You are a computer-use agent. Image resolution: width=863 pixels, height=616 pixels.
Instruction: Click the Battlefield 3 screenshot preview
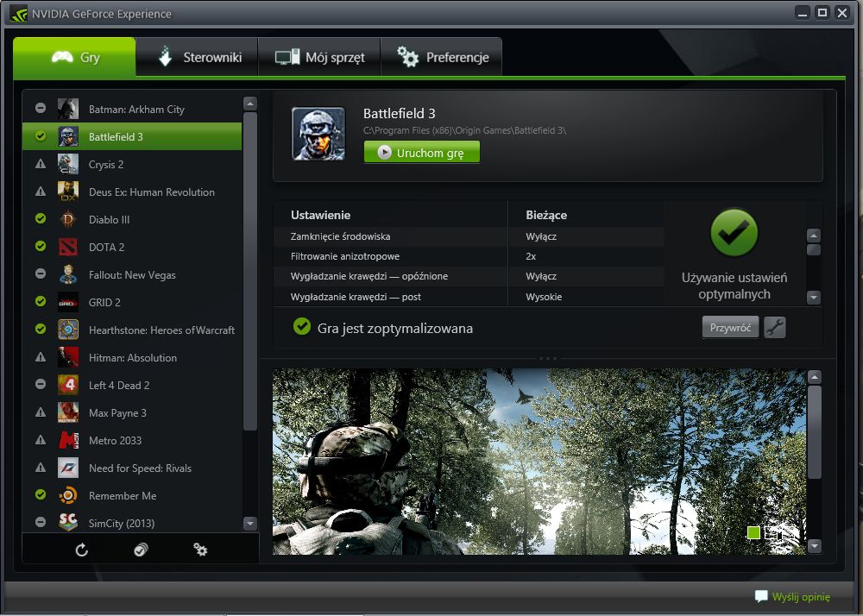(x=539, y=462)
